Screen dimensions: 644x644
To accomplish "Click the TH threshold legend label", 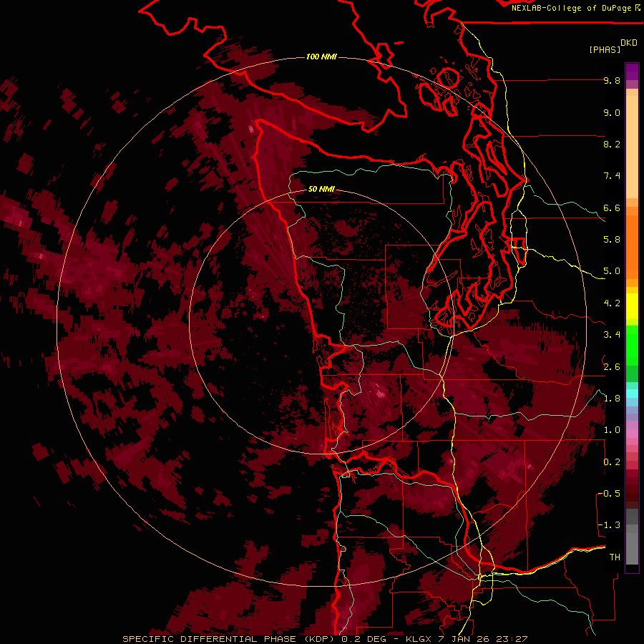I will pos(615,557).
